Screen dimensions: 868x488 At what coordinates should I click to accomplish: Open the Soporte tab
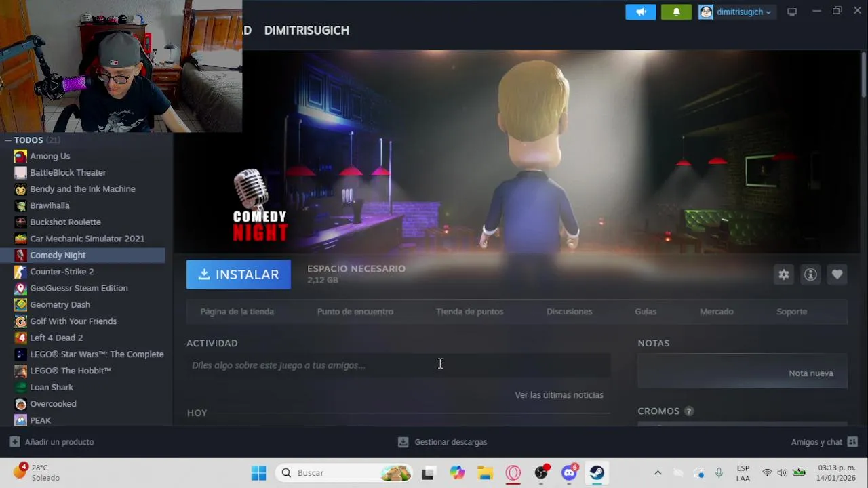(x=792, y=312)
